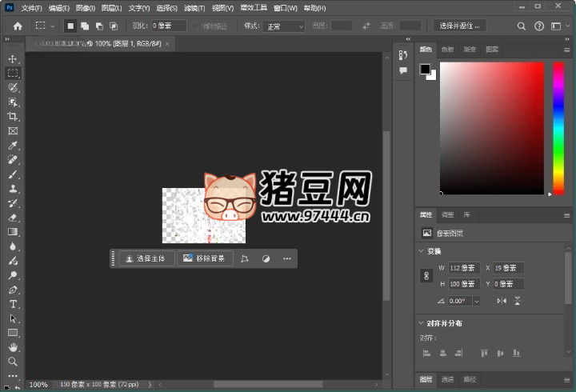Open the Color panel options menu
Viewport: 576px width, 392px height.
(x=567, y=50)
